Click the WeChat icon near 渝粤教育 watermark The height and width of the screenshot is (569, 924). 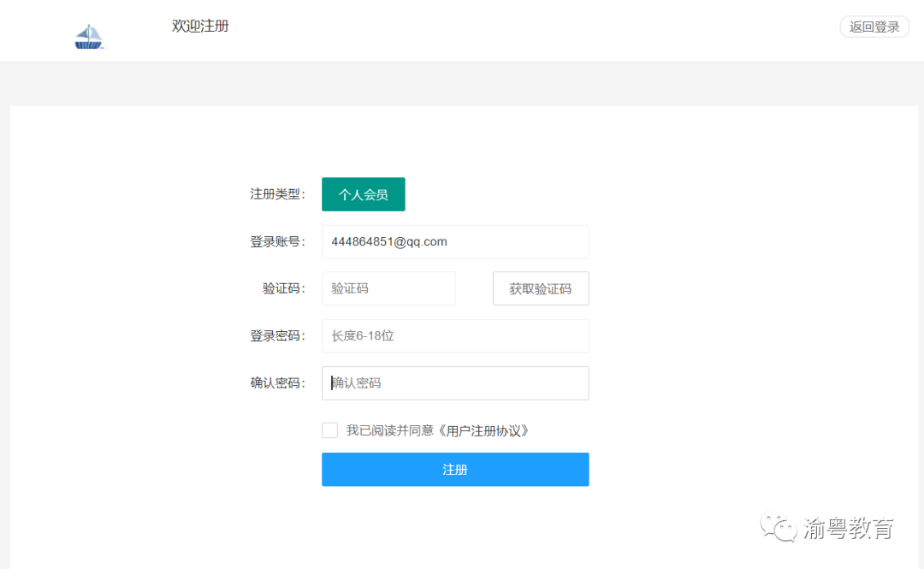(x=777, y=525)
